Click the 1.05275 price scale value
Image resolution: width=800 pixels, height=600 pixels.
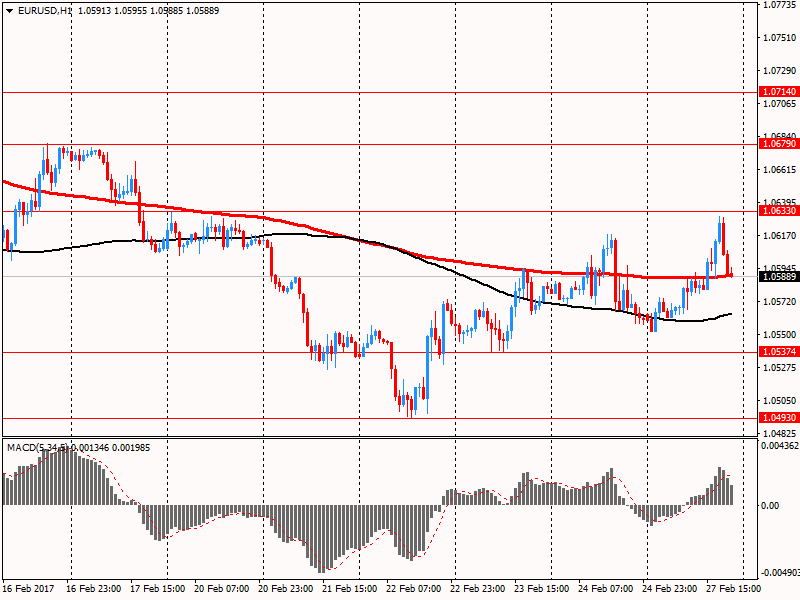779,368
